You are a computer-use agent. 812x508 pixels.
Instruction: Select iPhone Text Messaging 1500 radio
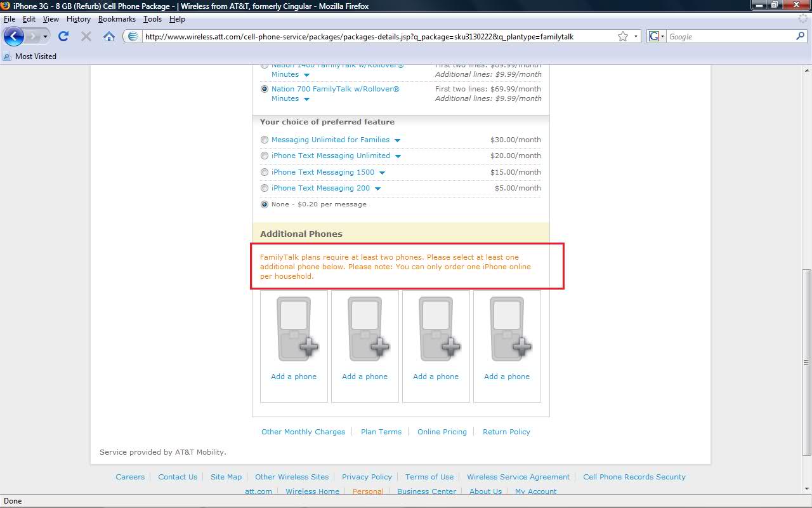pyautogui.click(x=265, y=172)
